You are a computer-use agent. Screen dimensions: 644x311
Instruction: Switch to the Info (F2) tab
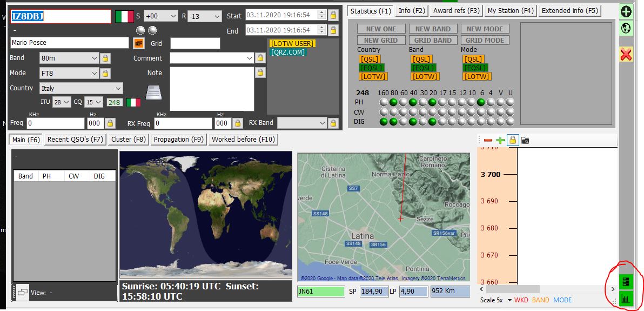[x=412, y=11]
